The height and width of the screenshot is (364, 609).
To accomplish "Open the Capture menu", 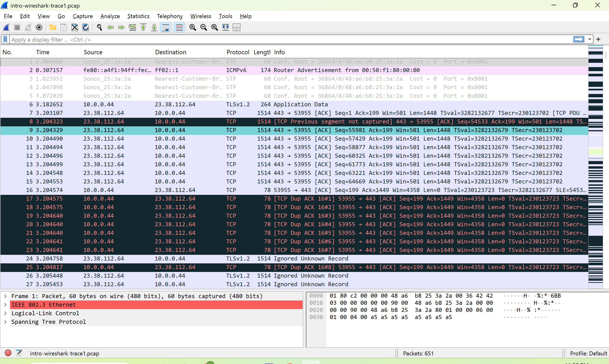I will pos(83,16).
